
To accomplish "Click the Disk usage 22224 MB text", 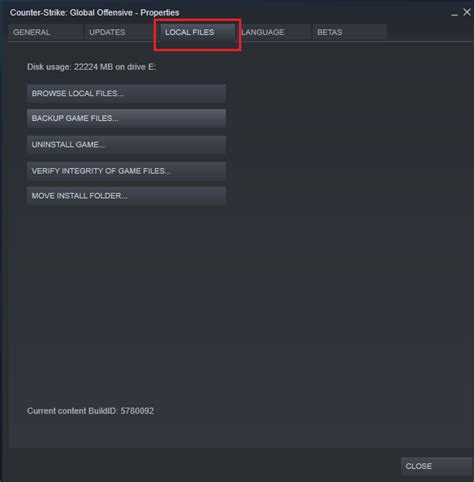I will click(92, 67).
